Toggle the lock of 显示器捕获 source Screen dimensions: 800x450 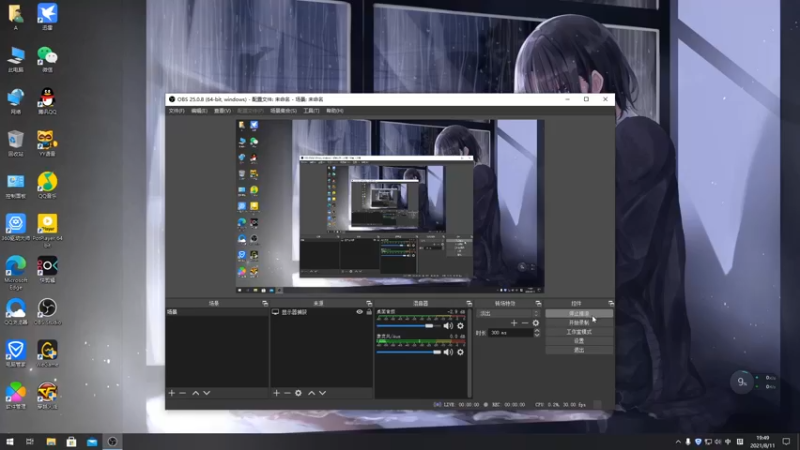(x=369, y=312)
